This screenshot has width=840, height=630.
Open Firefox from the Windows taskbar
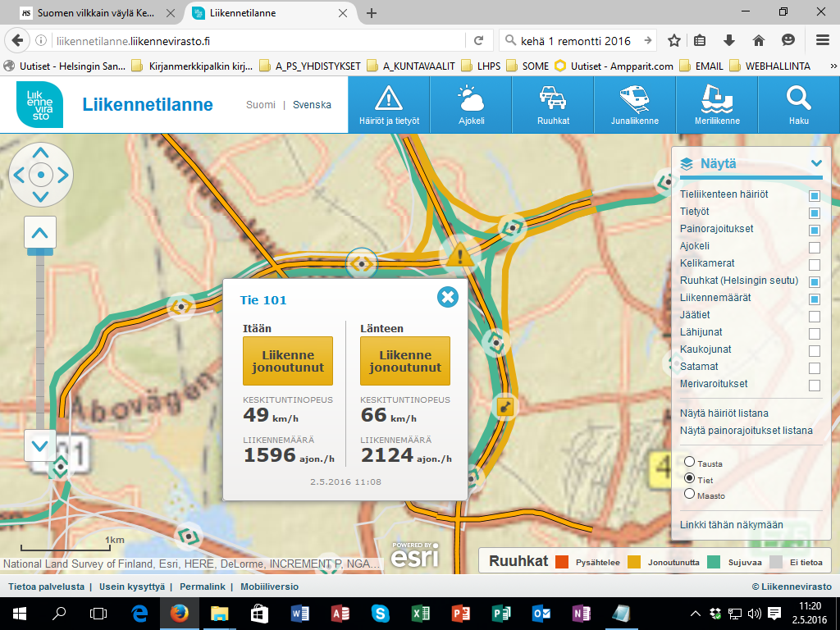179,613
